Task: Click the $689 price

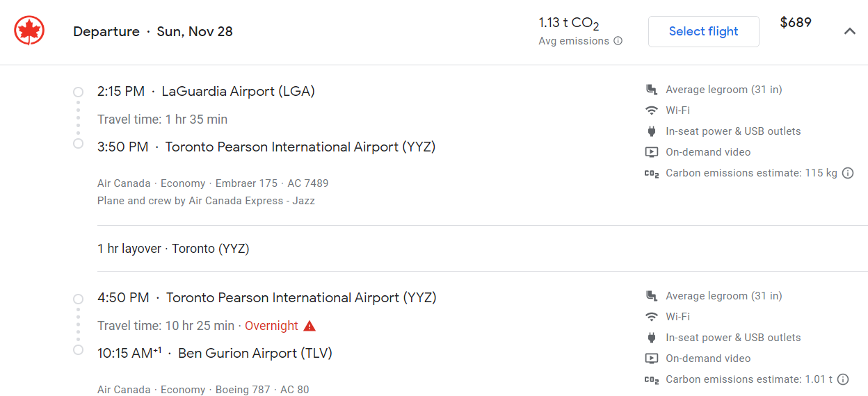Action: click(x=796, y=22)
